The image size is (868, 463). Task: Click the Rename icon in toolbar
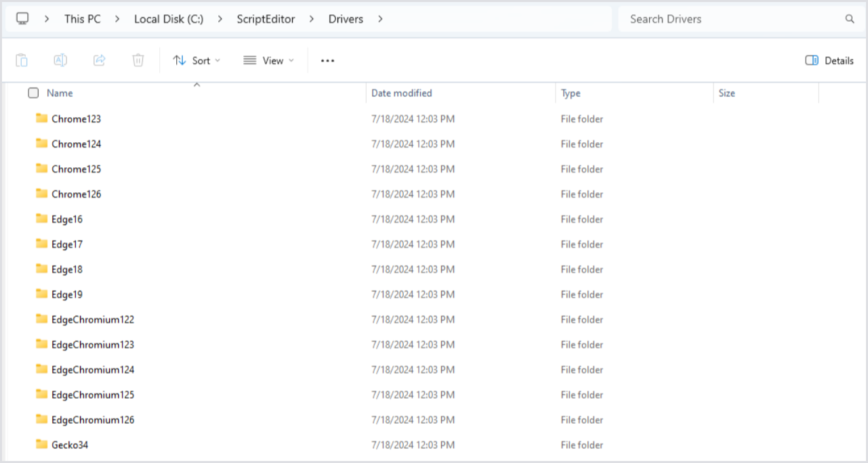pos(60,60)
